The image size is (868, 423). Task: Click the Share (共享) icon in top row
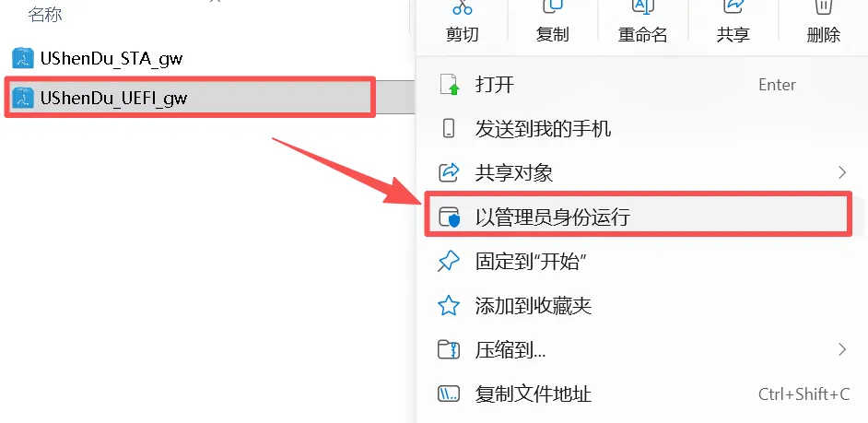click(733, 6)
